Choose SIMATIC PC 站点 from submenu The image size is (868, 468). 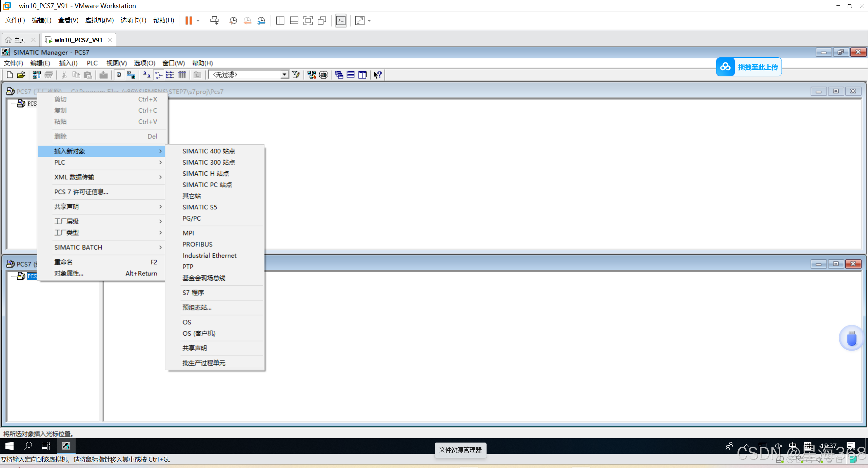pyautogui.click(x=207, y=185)
